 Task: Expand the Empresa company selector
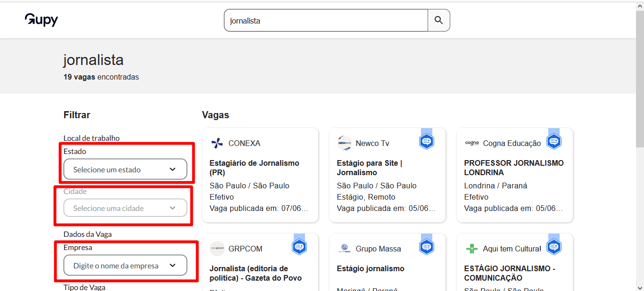[x=125, y=265]
